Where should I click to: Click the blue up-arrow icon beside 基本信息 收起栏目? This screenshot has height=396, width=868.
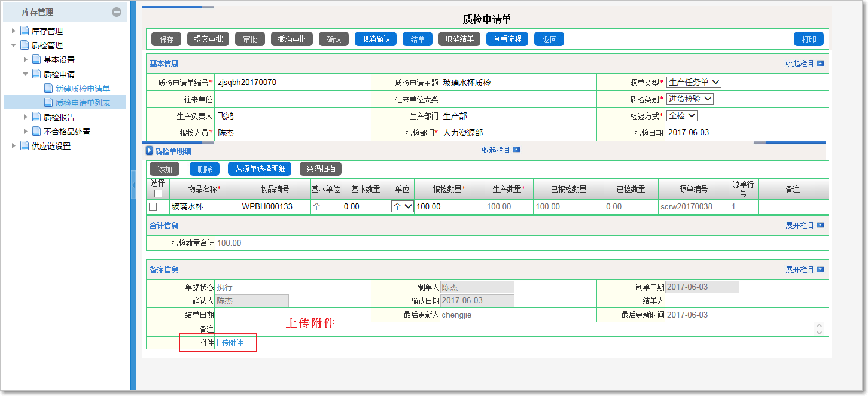pyautogui.click(x=821, y=63)
